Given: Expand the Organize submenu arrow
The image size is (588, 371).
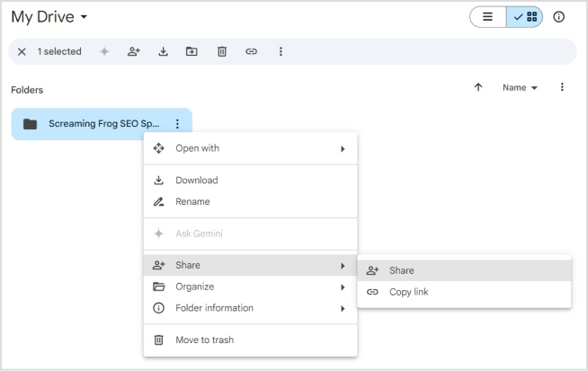Looking at the screenshot, I should coord(343,287).
